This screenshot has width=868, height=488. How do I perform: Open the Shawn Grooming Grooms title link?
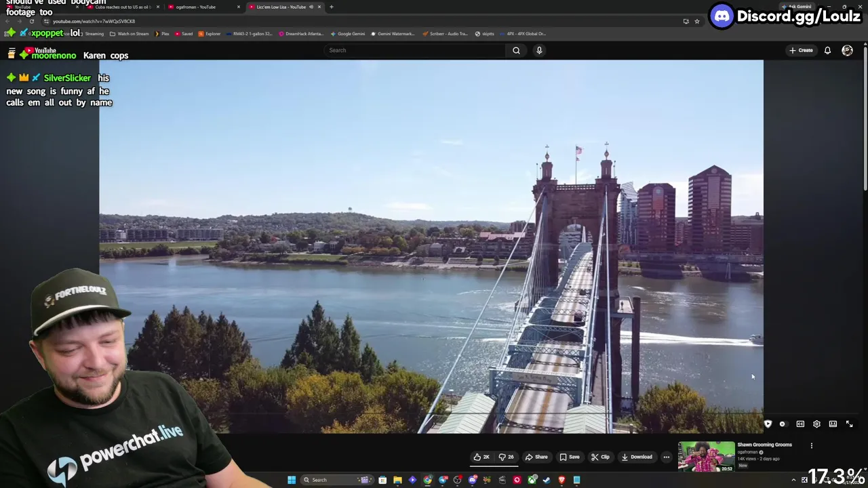(x=764, y=445)
